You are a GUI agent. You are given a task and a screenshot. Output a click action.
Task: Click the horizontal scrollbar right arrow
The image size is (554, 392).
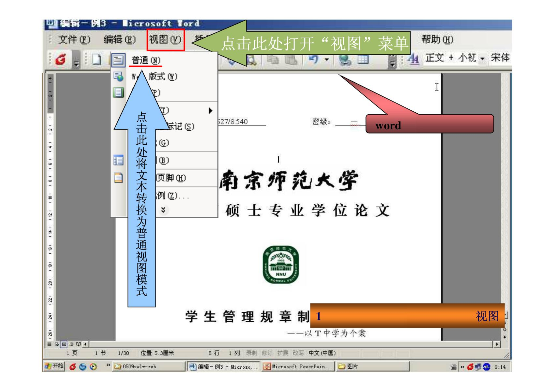[x=497, y=344]
